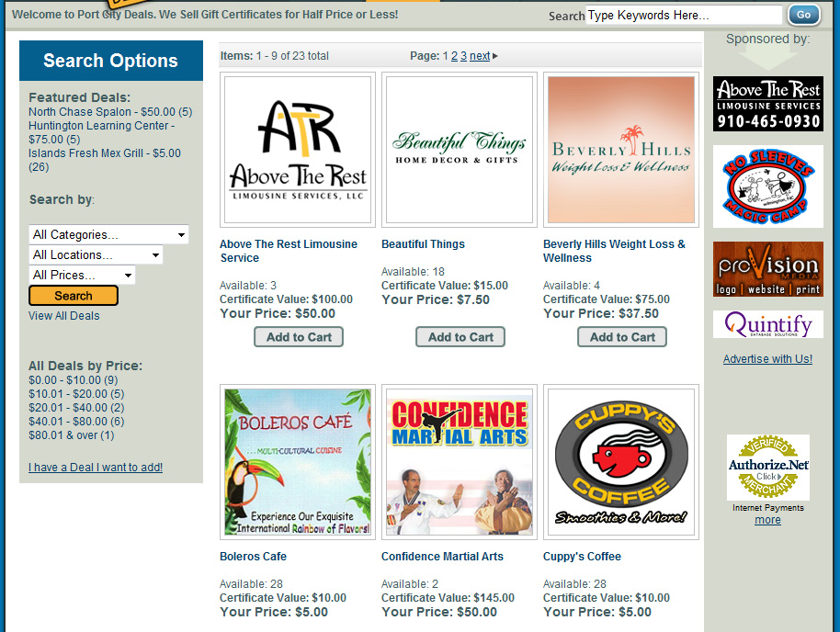The width and height of the screenshot is (840, 632).
Task: Click the Authorize.Net Verified Merchant seal
Action: pos(767,467)
